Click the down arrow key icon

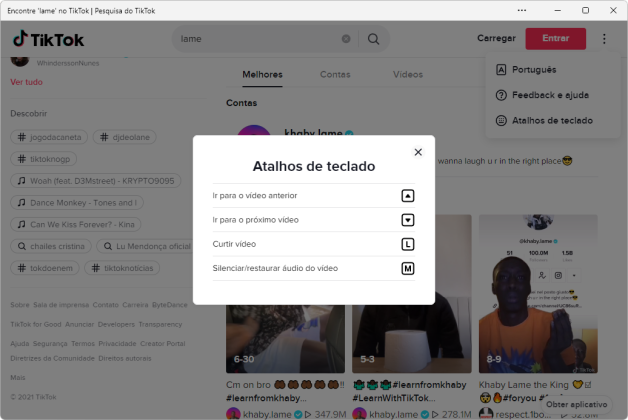408,220
